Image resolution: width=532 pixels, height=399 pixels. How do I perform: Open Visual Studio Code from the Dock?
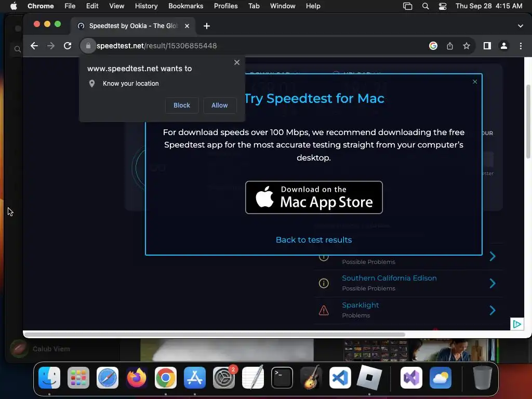click(340, 378)
